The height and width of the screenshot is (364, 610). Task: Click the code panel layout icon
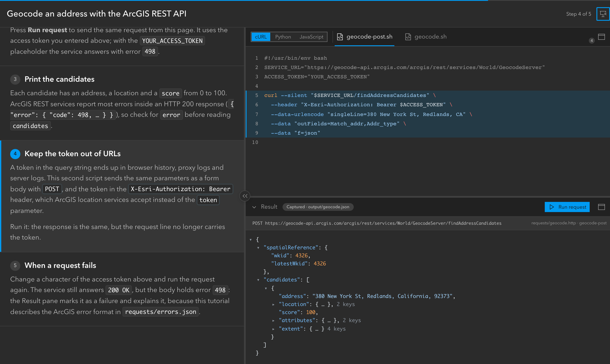pos(601,37)
